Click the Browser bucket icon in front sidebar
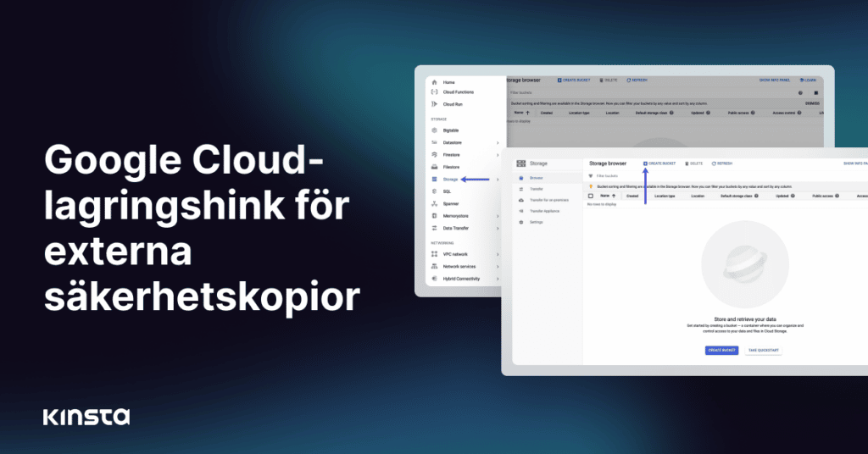868x454 pixels. coord(521,178)
